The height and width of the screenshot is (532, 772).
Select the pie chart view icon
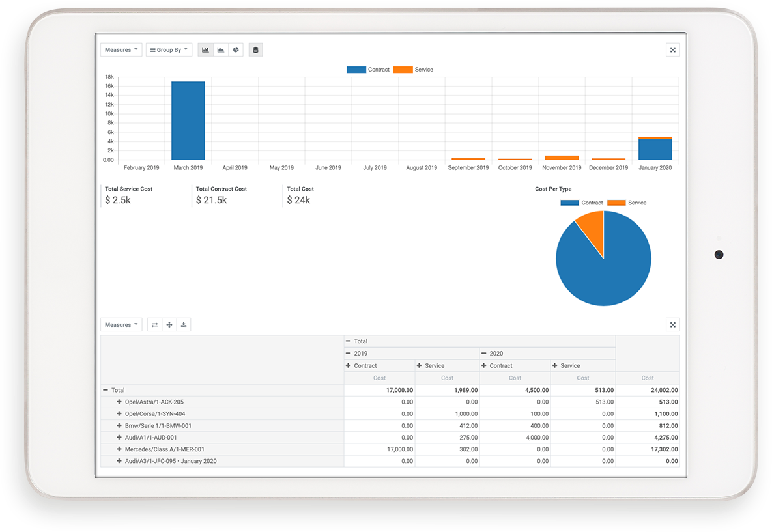point(236,49)
